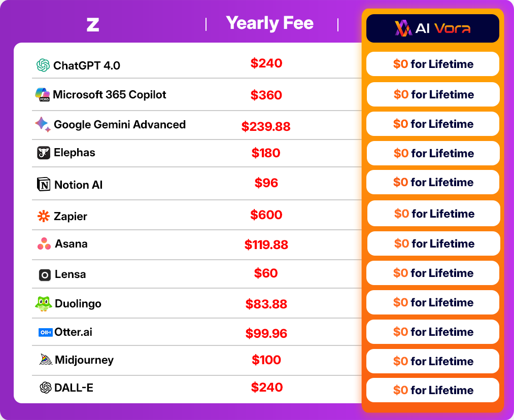Click the Elephas elephant icon
Screen dimensions: 514x420
[x=44, y=153]
